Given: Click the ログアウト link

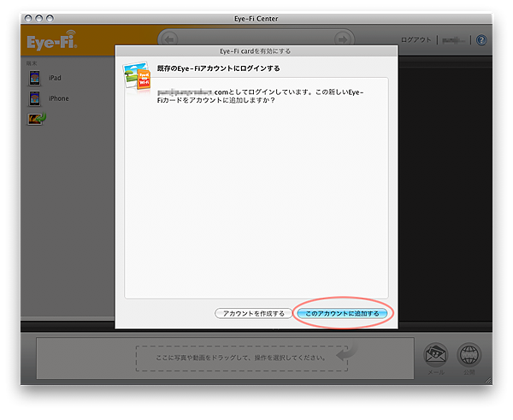Looking at the screenshot, I should [x=416, y=40].
